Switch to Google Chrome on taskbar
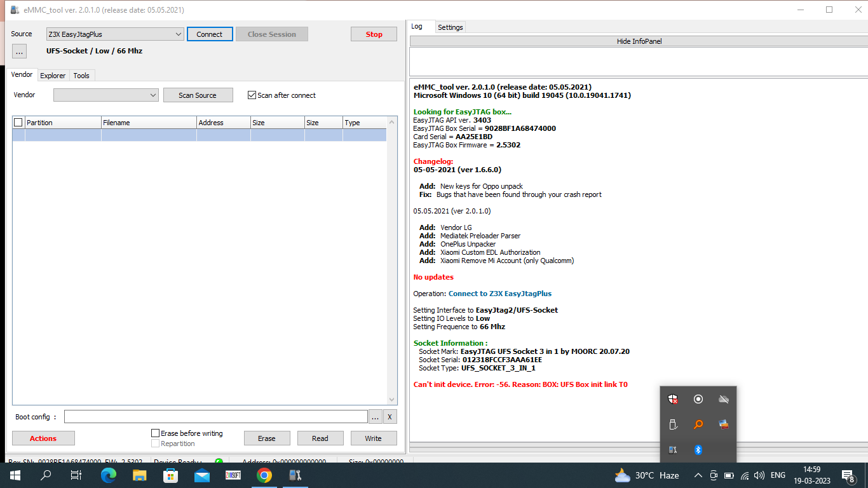868x488 pixels. [264, 475]
